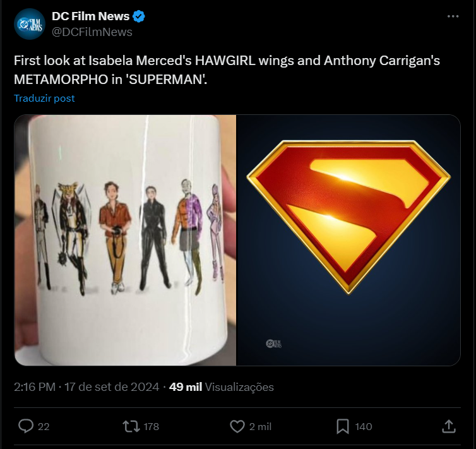Like the post with the heart icon
Image resolution: width=476 pixels, height=449 pixels.
tap(237, 426)
